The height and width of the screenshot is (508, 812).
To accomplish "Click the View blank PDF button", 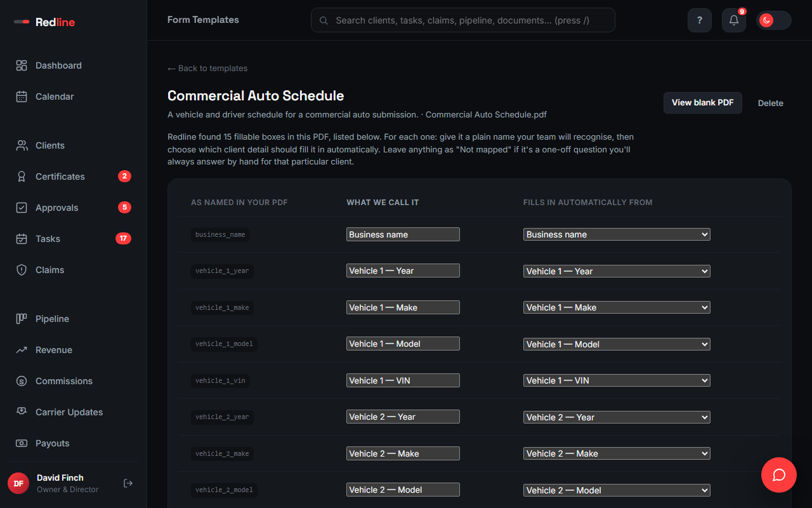I will click(703, 103).
